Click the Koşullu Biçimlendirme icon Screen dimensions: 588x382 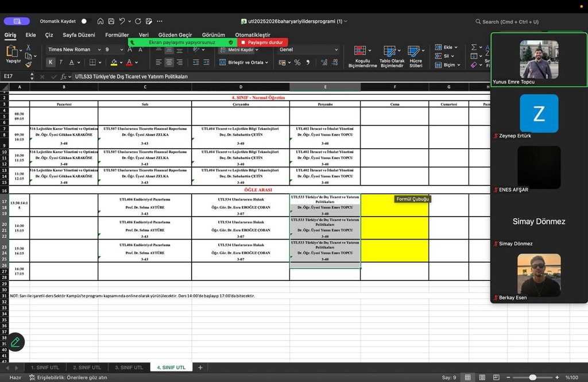click(x=362, y=52)
